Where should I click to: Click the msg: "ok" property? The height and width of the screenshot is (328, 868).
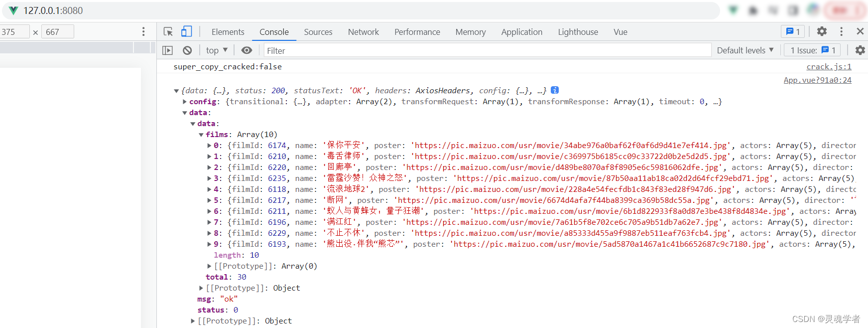click(218, 299)
